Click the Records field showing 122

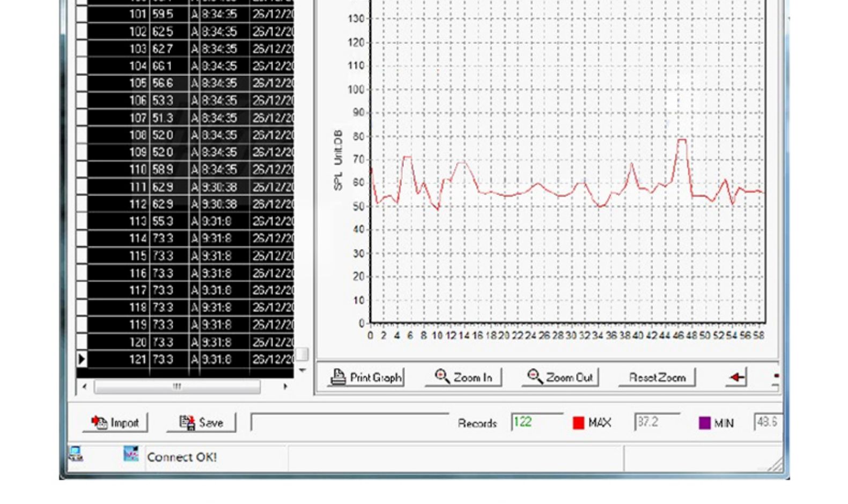point(537,423)
